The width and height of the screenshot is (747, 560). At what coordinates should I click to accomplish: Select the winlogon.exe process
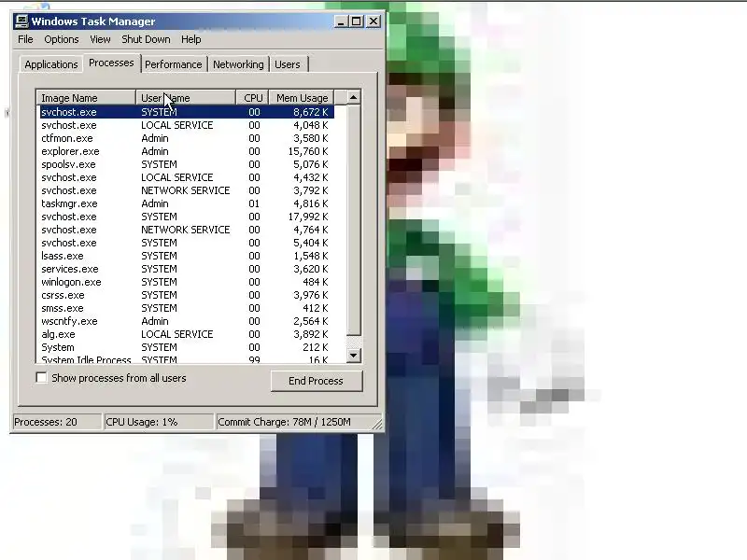click(187, 282)
